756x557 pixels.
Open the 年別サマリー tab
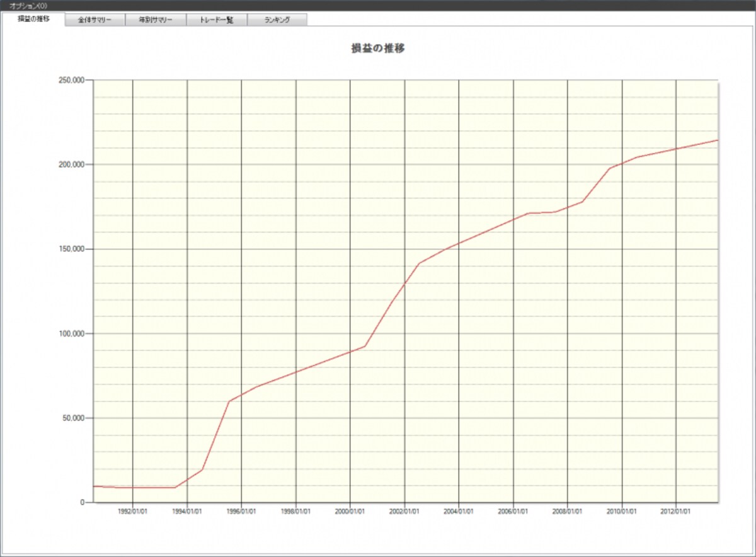click(x=156, y=20)
